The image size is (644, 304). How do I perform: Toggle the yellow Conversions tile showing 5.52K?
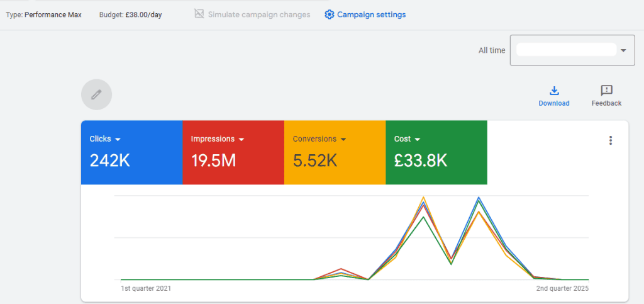pos(335,160)
